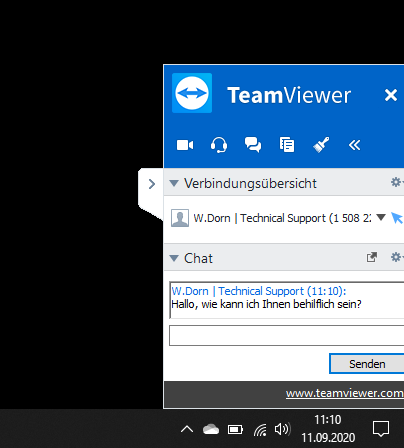
Task: Open Chat section gear settings
Action: (396, 257)
